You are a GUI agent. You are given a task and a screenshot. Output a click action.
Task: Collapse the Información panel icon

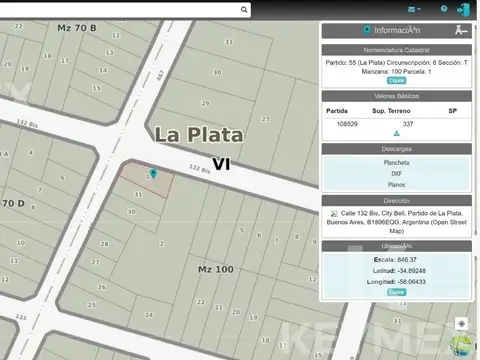(461, 30)
